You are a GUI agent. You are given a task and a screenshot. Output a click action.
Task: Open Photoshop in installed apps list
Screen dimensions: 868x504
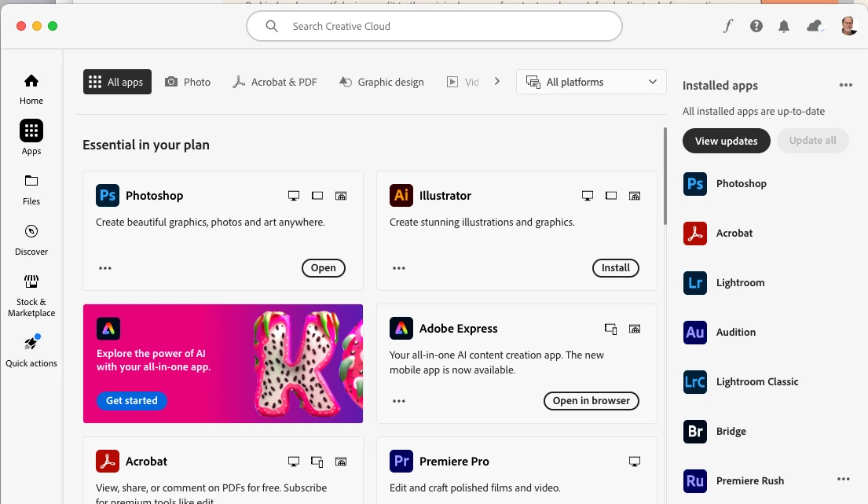724,184
